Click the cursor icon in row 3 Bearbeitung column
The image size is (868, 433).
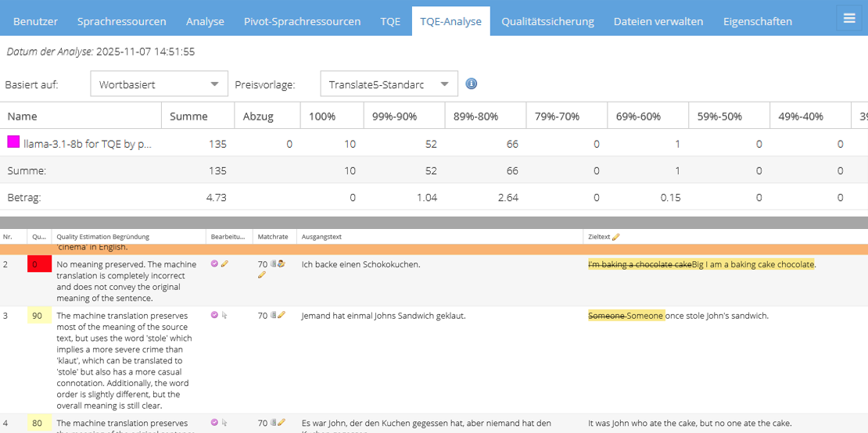click(x=224, y=315)
